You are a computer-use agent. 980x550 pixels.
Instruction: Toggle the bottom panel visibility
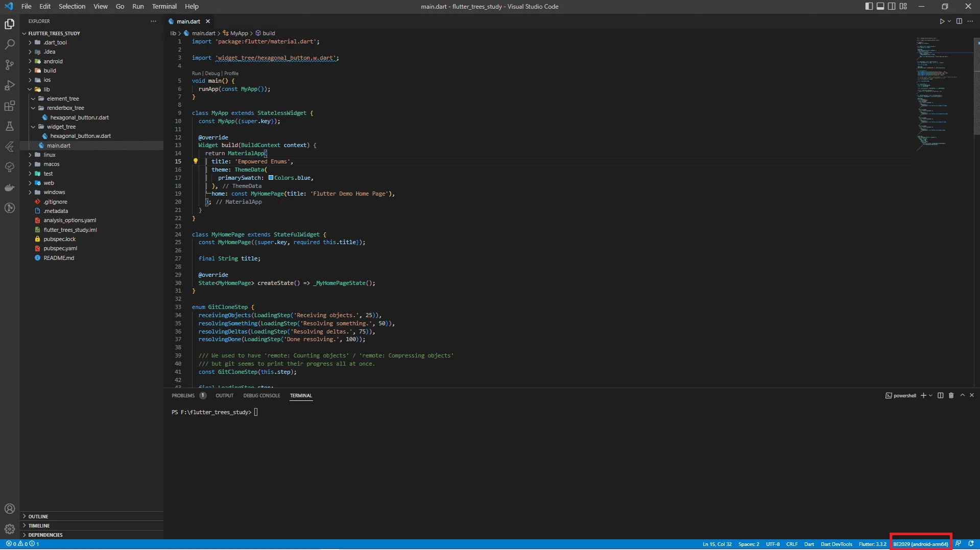(880, 7)
